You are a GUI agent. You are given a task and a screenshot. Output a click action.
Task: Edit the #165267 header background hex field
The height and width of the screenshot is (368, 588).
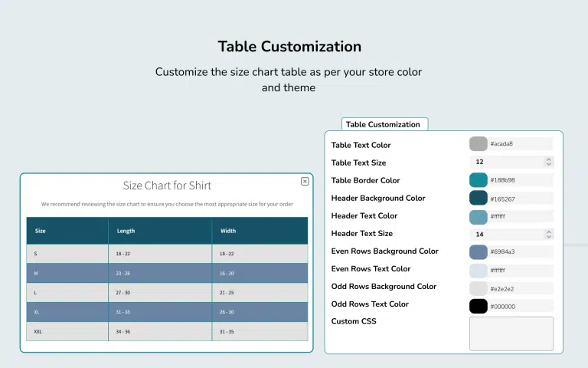[519, 198]
